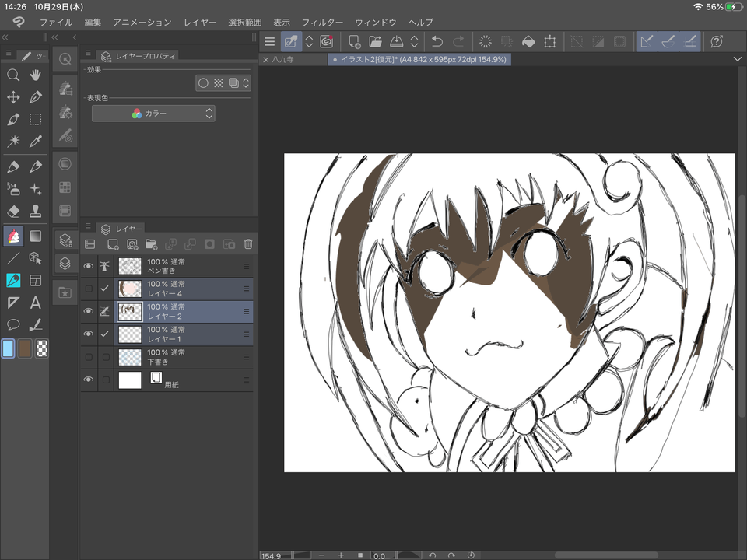Open the brush size dropdown next to the pen icon

pos(310,41)
